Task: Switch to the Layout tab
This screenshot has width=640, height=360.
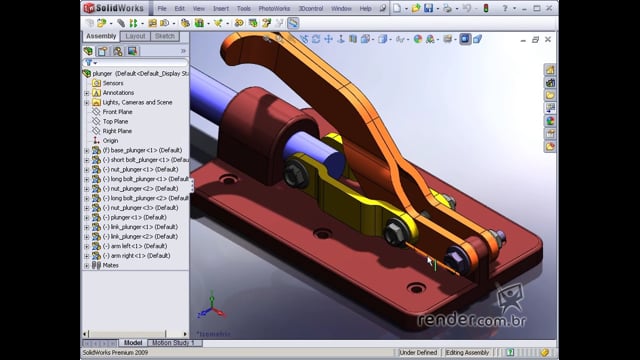Action: (135, 36)
